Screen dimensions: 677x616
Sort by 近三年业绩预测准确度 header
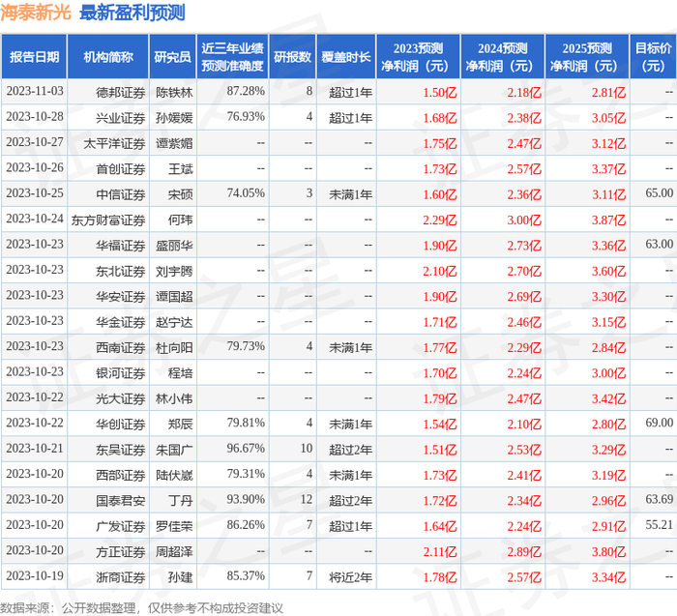click(x=232, y=56)
